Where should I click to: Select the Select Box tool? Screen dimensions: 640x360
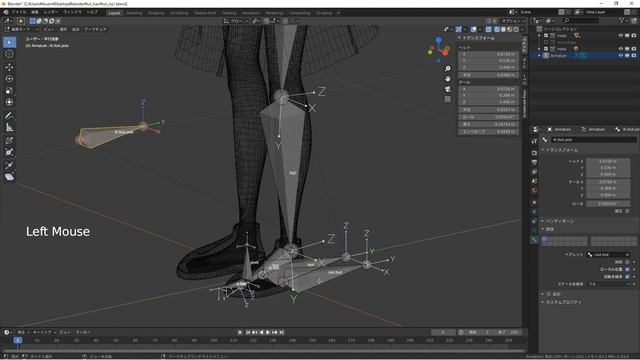click(9, 42)
